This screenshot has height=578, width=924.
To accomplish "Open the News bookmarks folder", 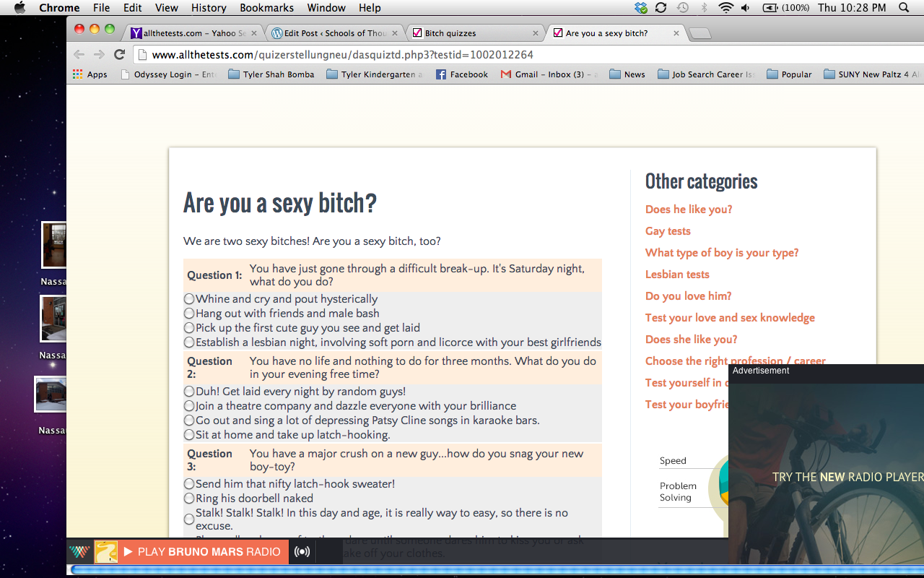I will coord(627,74).
